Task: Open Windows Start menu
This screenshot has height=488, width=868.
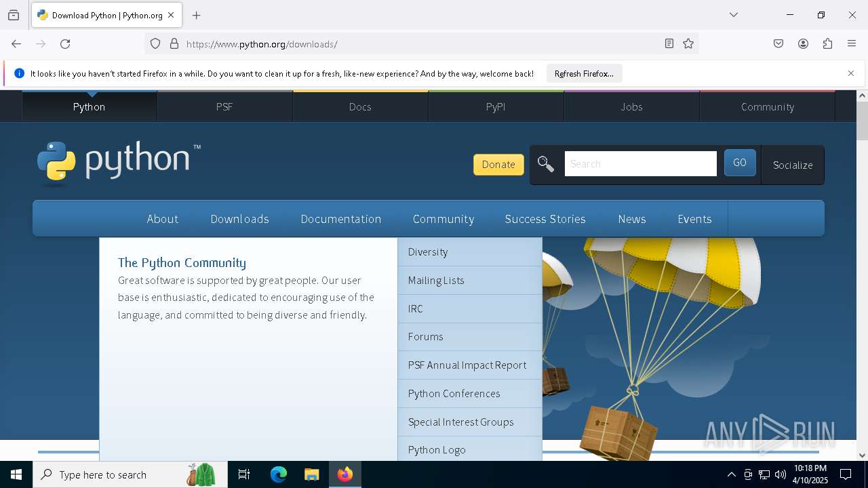Action: (16, 474)
